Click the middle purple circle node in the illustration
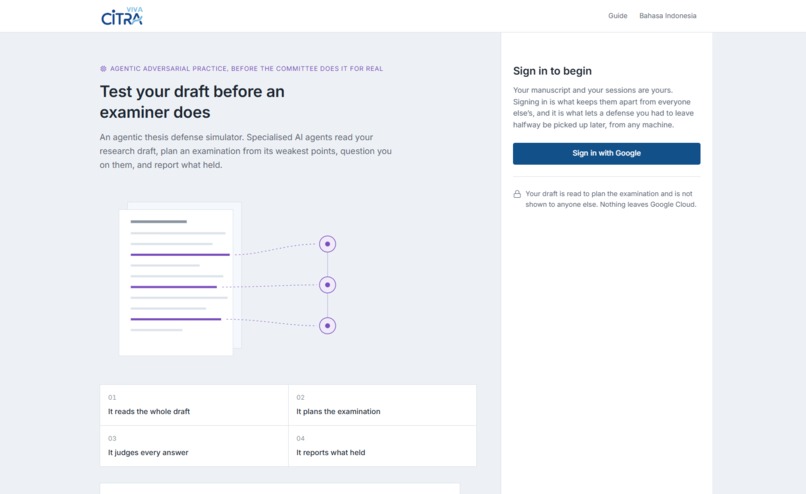The image size is (806, 494). [327, 285]
